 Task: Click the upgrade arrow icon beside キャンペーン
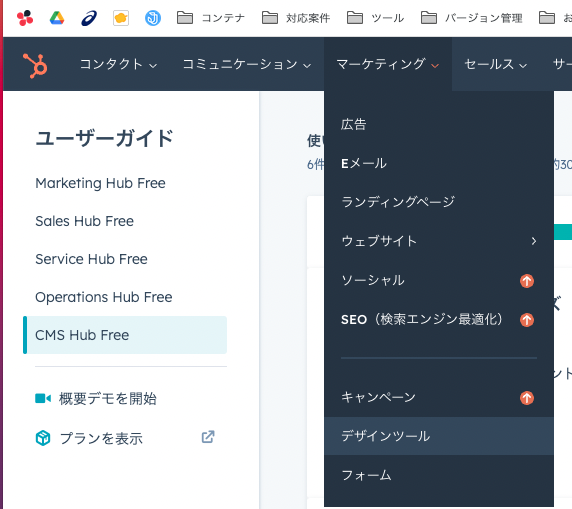[527, 398]
